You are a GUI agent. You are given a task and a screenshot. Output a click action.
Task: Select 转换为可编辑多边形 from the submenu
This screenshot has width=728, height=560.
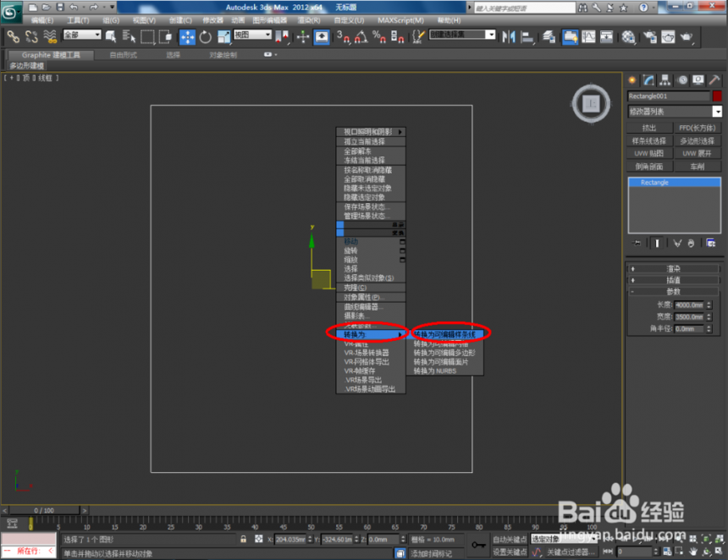pos(444,353)
